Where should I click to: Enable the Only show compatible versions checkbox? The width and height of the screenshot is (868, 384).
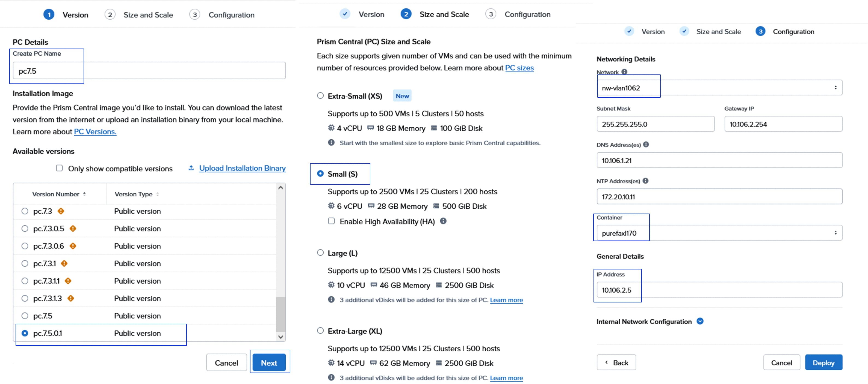point(59,168)
